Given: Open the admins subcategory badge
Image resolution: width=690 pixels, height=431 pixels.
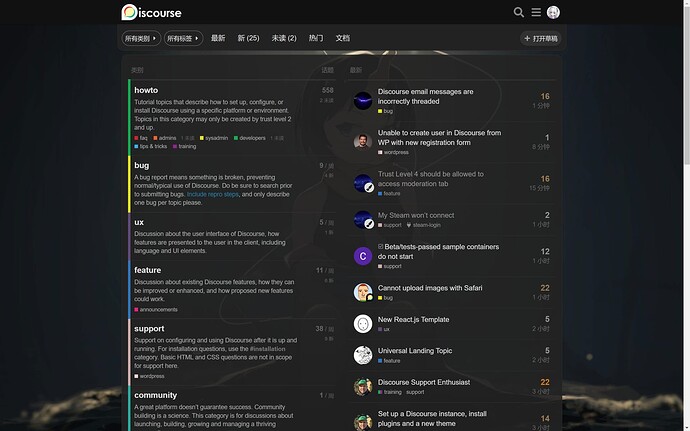Looking at the screenshot, I should (x=165, y=138).
